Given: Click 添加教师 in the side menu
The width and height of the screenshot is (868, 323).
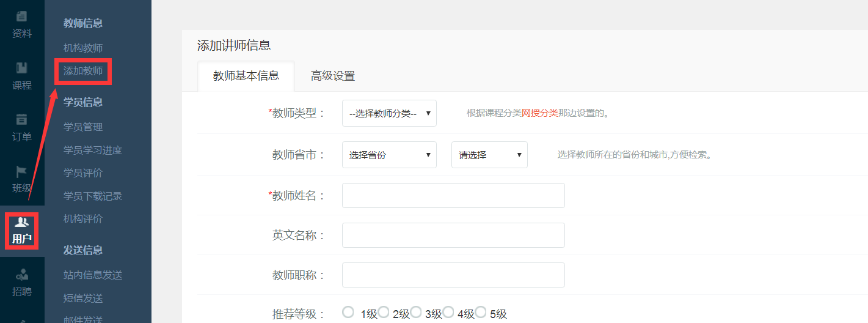Looking at the screenshot, I should coord(83,71).
